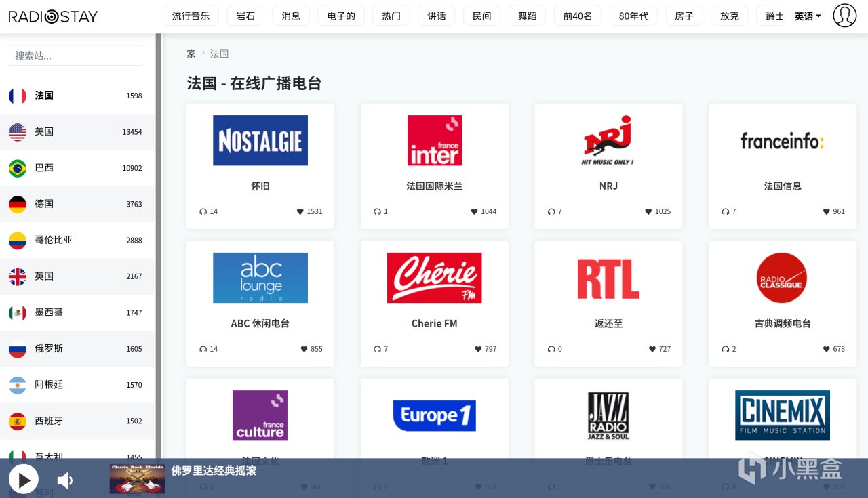Open country 德国 in sidebar list

pyautogui.click(x=77, y=204)
